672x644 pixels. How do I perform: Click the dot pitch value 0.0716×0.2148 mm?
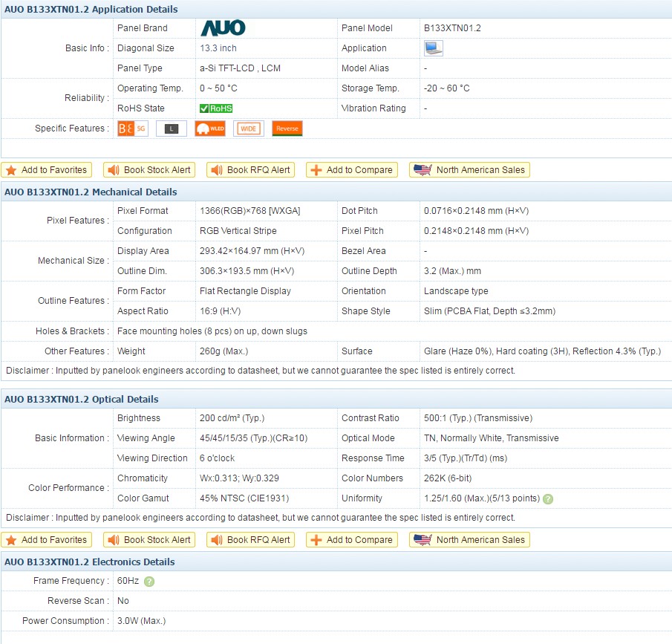click(x=476, y=211)
